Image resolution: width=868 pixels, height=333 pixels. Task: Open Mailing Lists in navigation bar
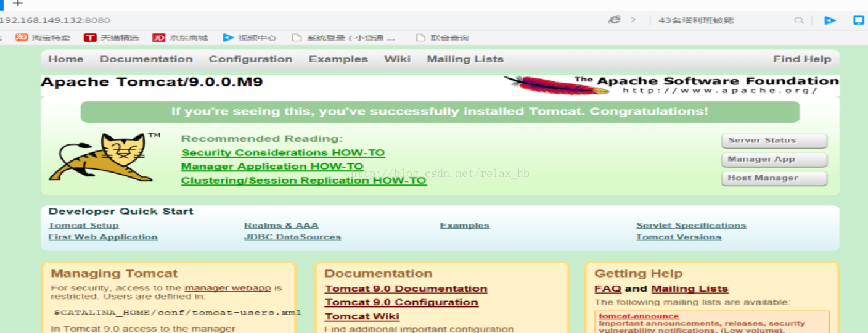coord(465,59)
